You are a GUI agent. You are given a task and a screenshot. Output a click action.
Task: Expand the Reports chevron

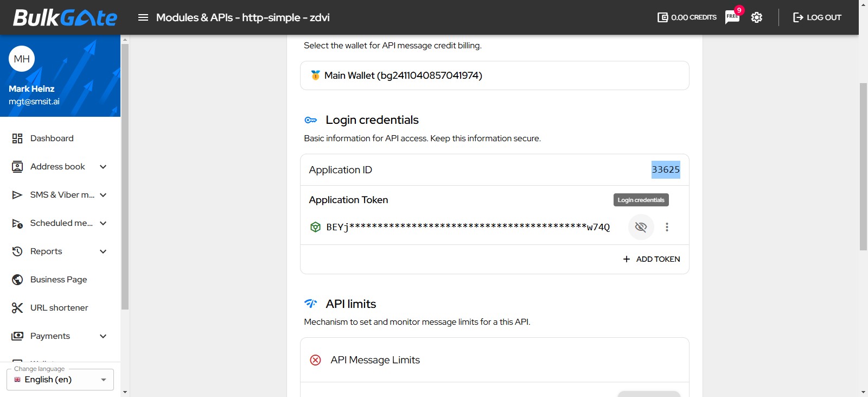click(103, 251)
